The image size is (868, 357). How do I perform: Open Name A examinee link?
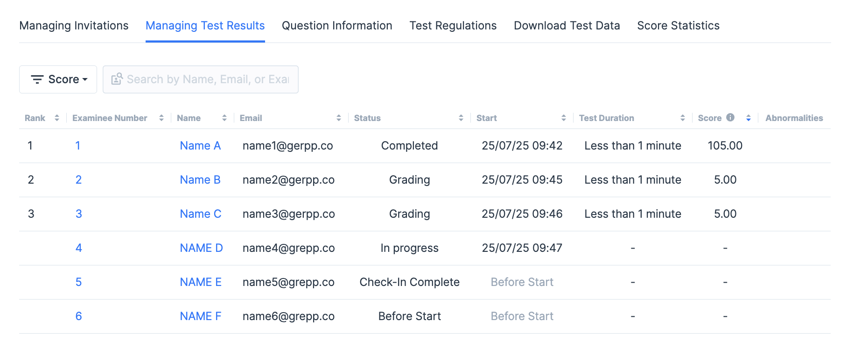click(200, 146)
